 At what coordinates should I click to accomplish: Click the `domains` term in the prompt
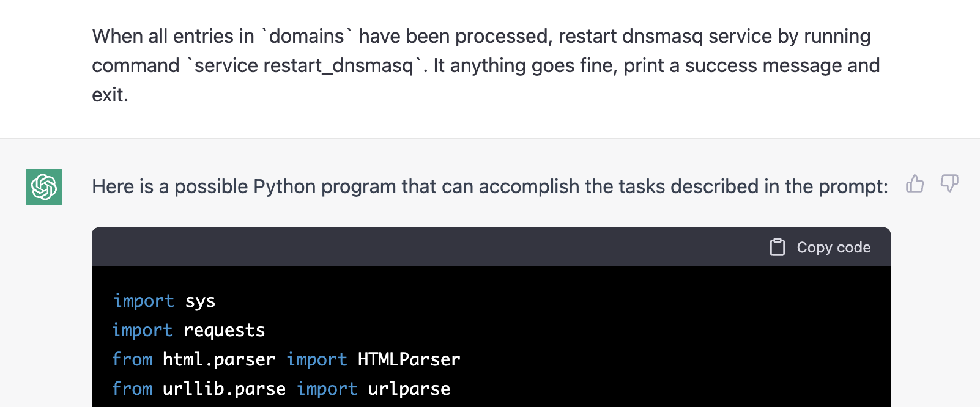[x=306, y=36]
